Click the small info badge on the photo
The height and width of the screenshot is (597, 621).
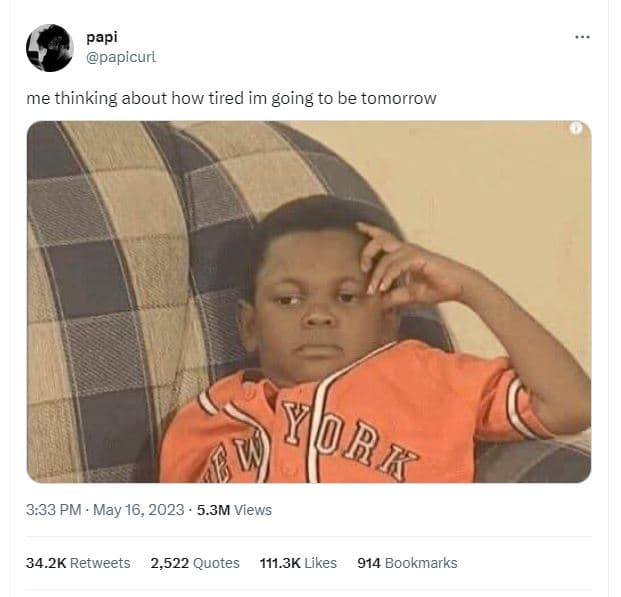point(576,128)
